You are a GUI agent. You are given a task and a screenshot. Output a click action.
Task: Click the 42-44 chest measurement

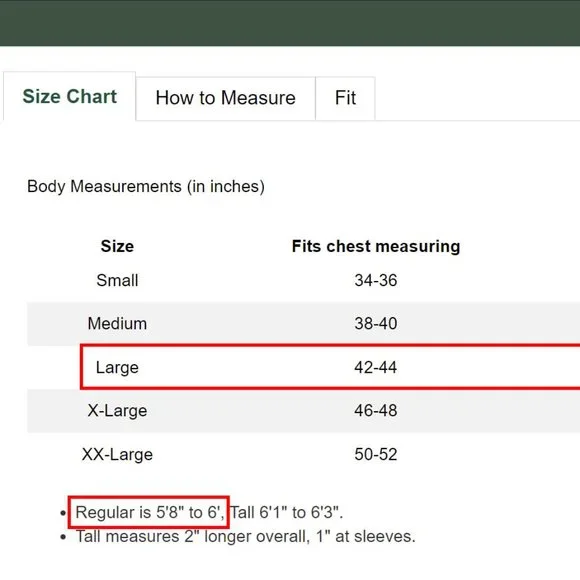tap(376, 367)
